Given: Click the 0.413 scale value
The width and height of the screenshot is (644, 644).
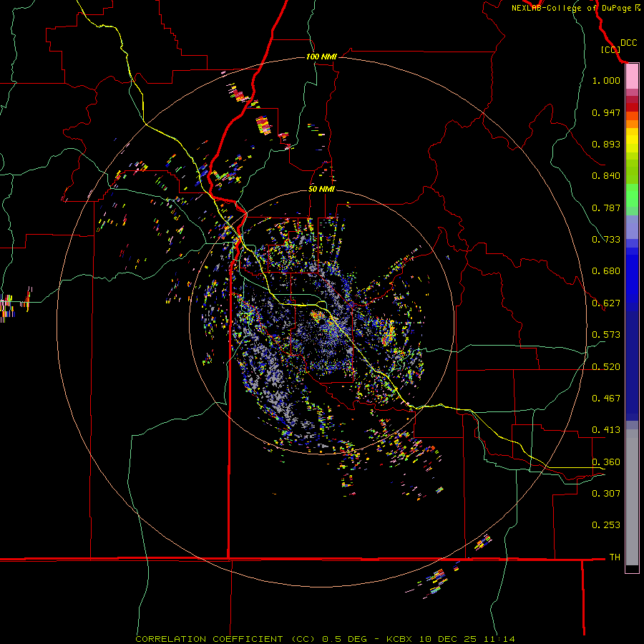Looking at the screenshot, I should point(606,430).
